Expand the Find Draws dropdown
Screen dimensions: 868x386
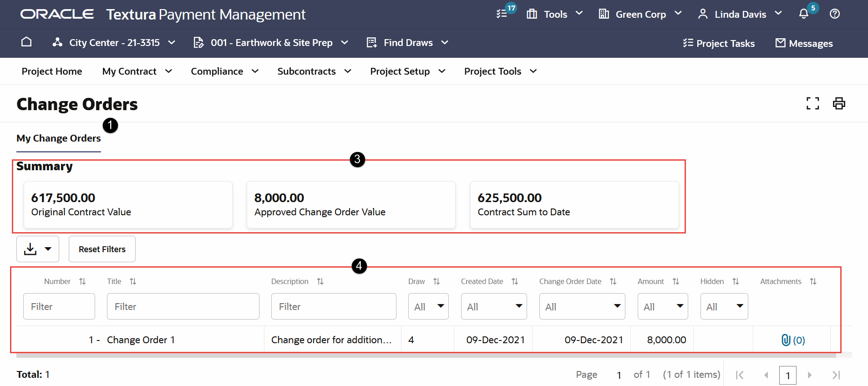pos(408,42)
